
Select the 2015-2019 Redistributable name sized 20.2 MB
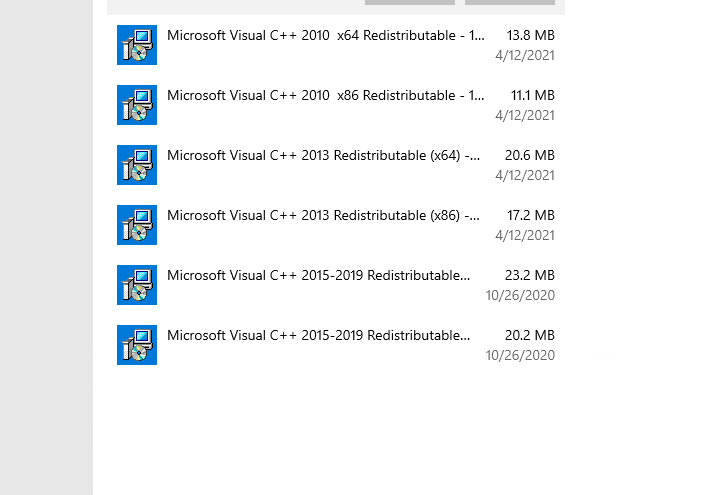coord(319,336)
